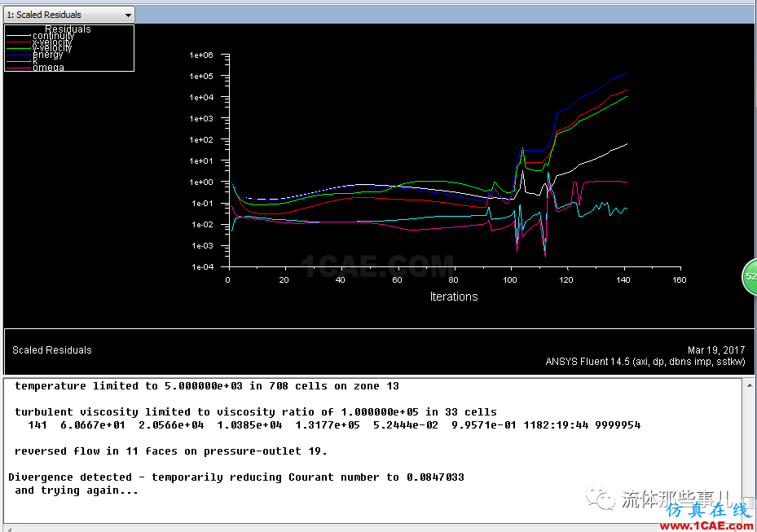Click the Residuals legend title

(68, 29)
